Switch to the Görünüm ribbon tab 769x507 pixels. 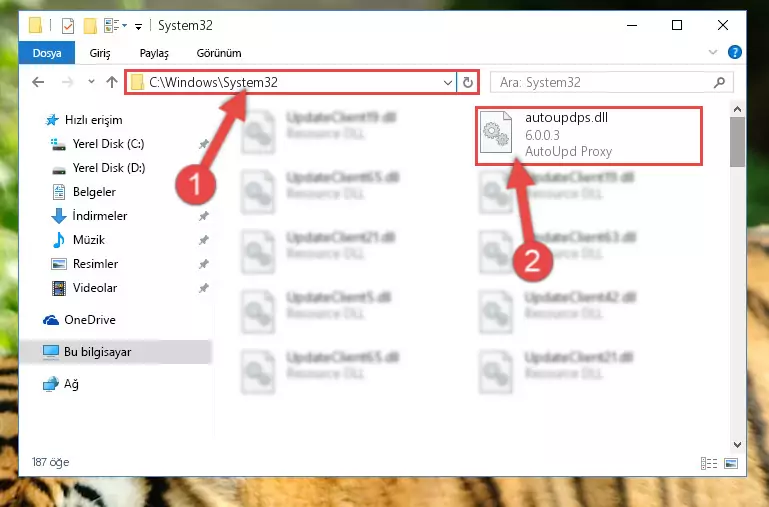point(219,53)
